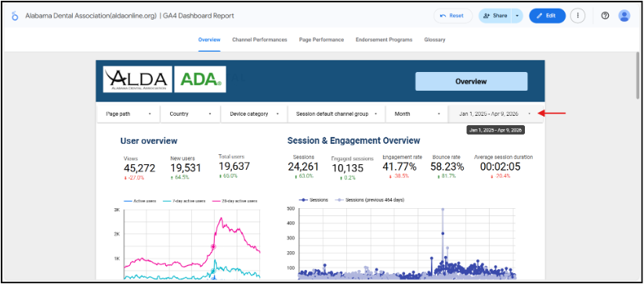The image size is (644, 284).
Task: Click the 7-day active users legend item
Action: pos(184,201)
